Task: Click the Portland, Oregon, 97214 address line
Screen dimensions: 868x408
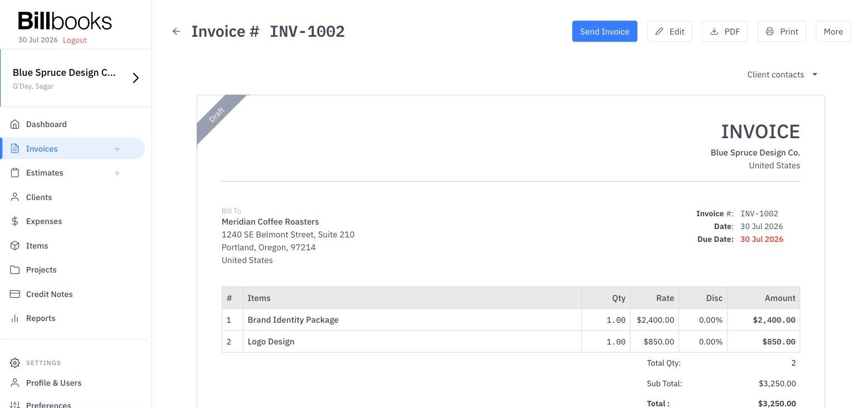Action: click(269, 247)
